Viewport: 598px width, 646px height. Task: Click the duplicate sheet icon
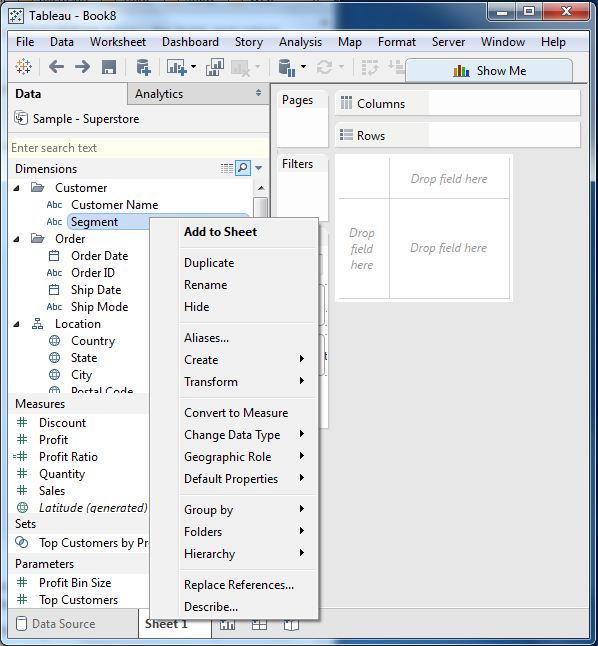(215, 67)
